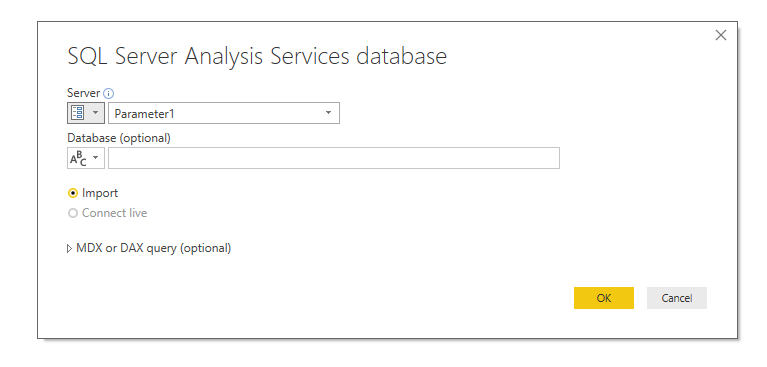
Task: Click the Database (optional) text field
Action: (334, 158)
